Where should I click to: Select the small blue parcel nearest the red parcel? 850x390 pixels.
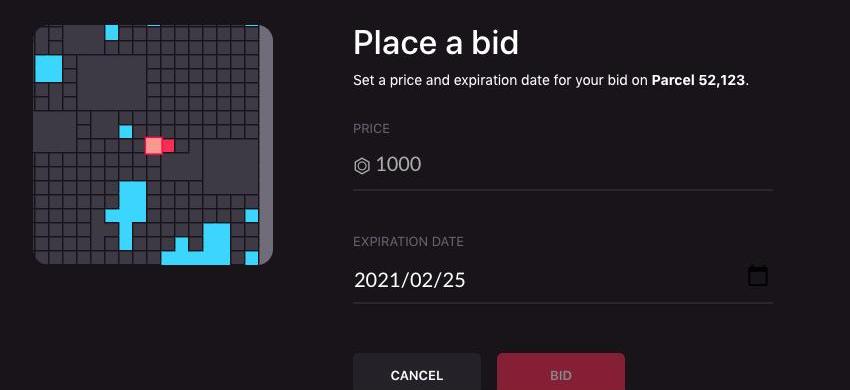[126, 131]
